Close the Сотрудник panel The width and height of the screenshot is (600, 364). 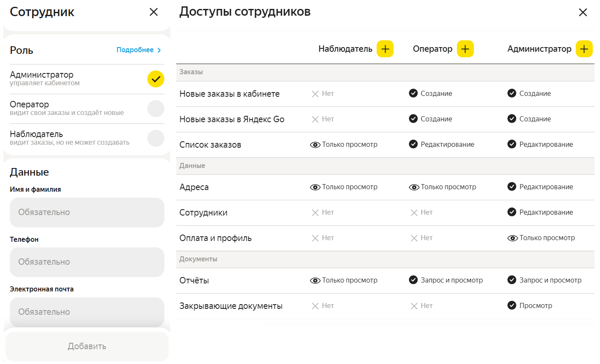tap(154, 12)
